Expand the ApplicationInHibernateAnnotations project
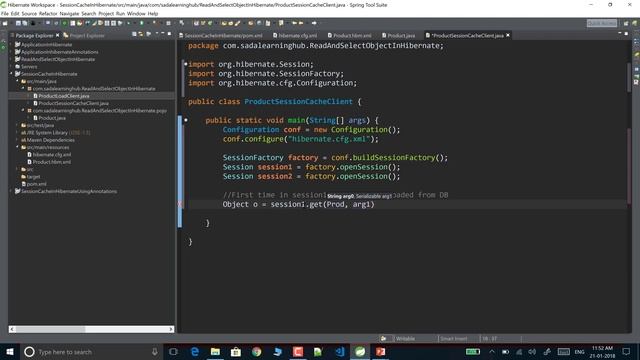 coord(11,52)
